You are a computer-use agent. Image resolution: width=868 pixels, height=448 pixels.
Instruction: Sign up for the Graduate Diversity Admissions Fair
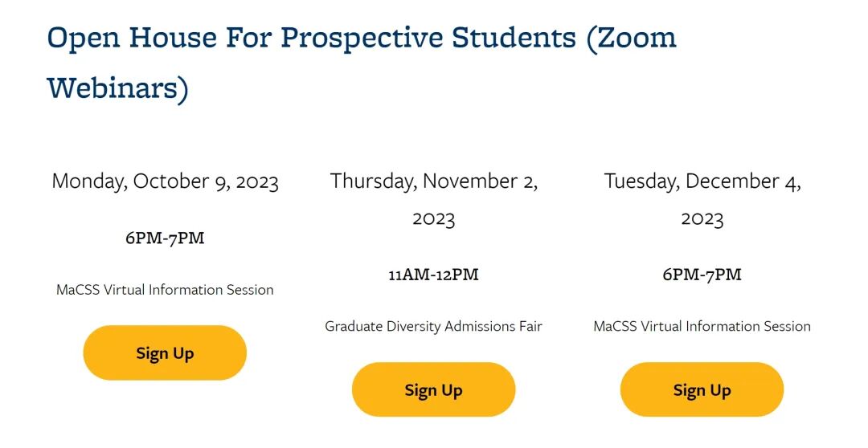point(433,390)
